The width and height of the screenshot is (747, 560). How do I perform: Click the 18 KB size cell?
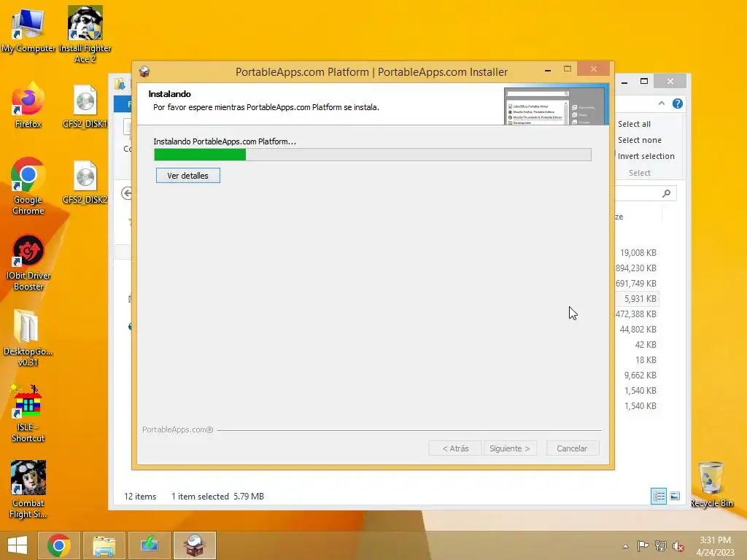click(x=646, y=360)
